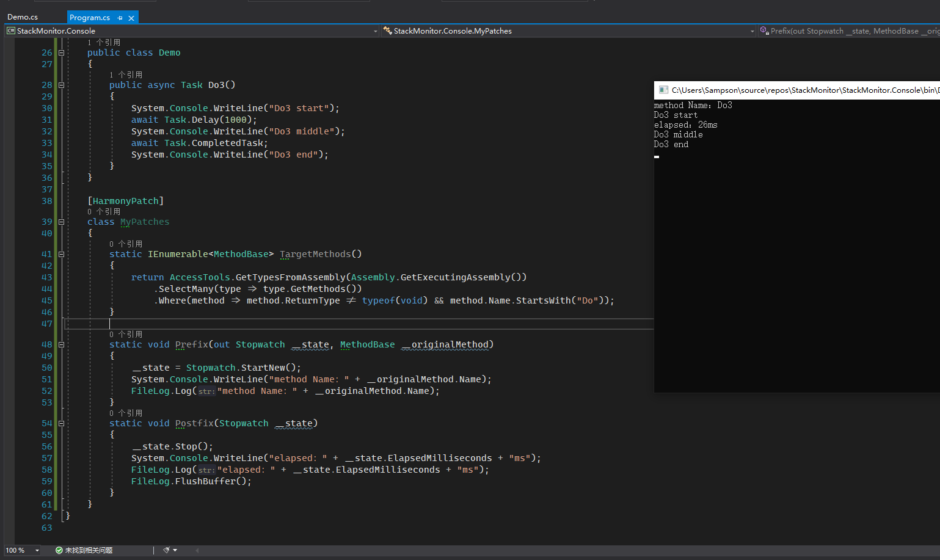Collapse the Do3 method using its minus marker

coord(61,85)
